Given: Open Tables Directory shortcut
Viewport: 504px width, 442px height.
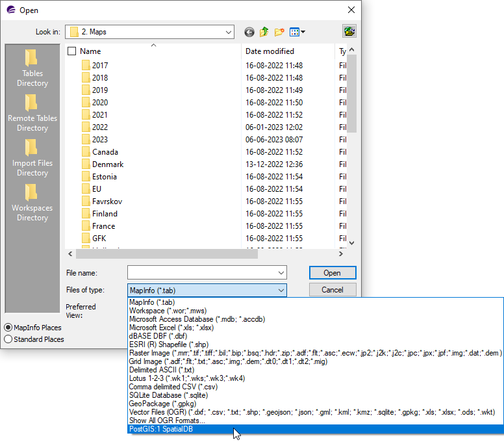Looking at the screenshot, I should pos(32,68).
